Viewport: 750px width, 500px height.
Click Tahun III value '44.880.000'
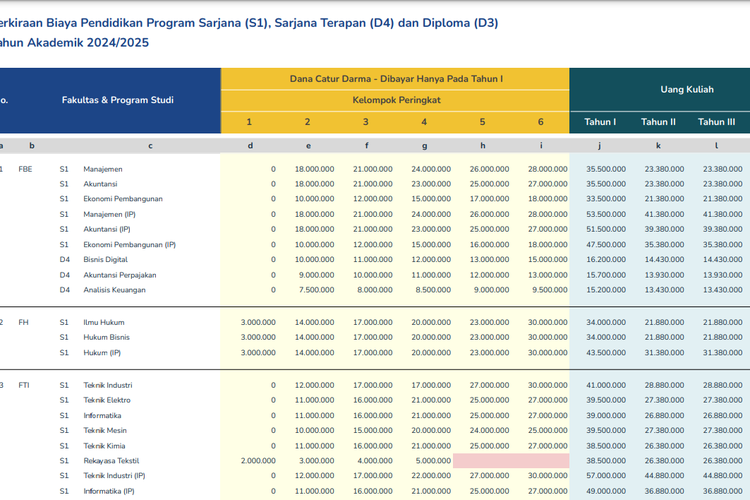tap(723, 476)
